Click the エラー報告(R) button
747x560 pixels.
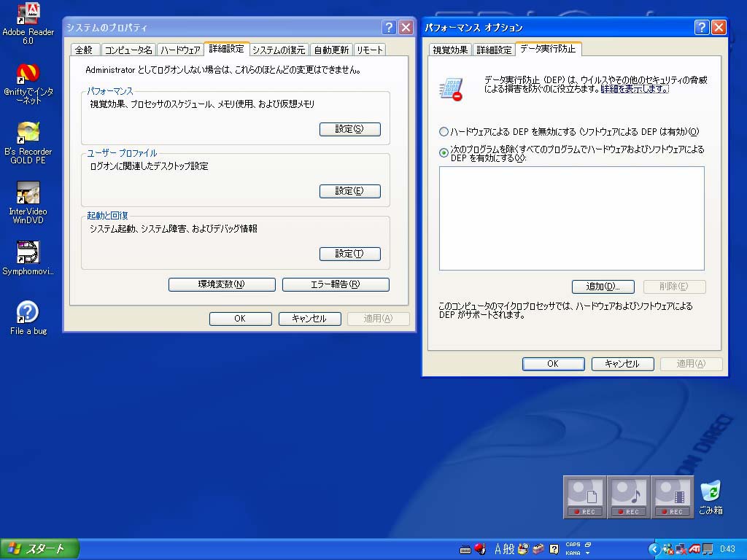pos(336,284)
